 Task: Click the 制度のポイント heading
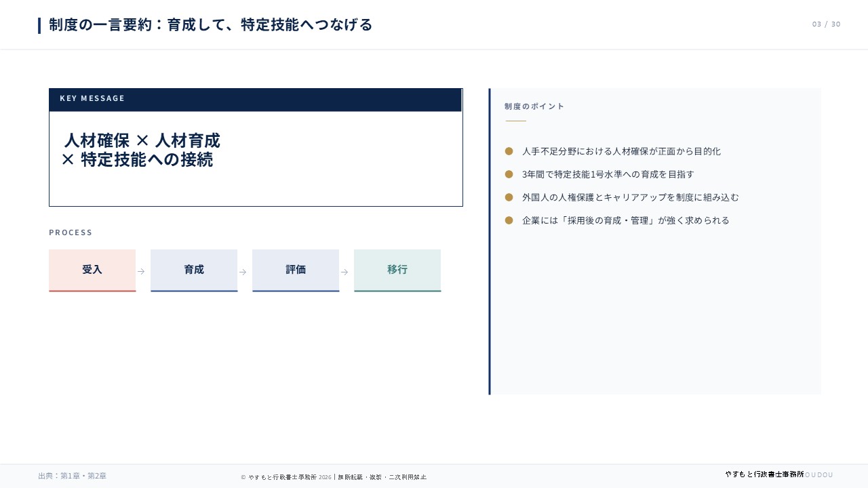pyautogui.click(x=534, y=106)
